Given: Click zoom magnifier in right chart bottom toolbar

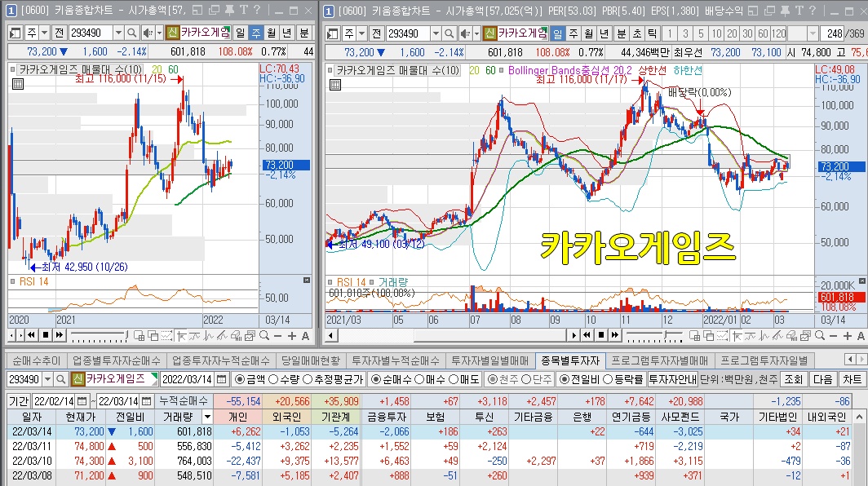Looking at the screenshot, I should pos(820,335).
